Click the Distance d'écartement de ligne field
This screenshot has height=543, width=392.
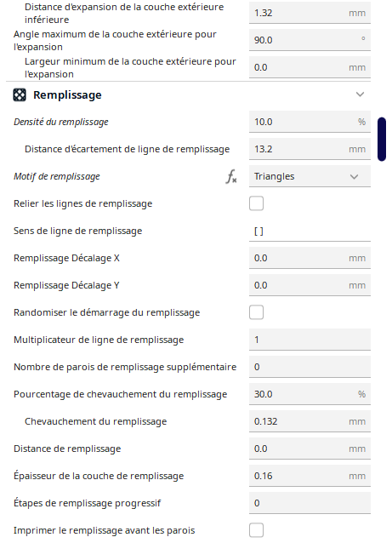click(x=310, y=149)
